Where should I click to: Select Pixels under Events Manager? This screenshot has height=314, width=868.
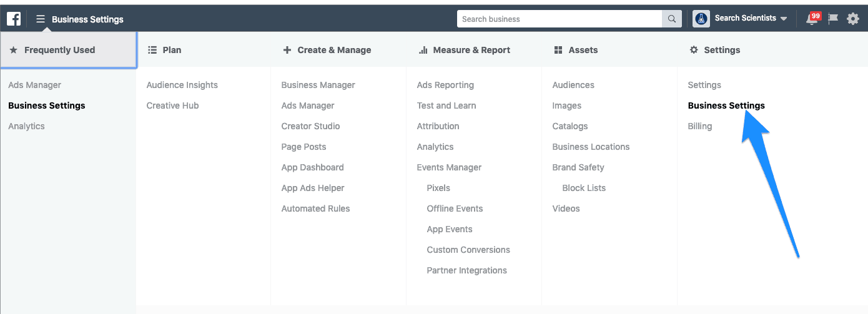438,188
